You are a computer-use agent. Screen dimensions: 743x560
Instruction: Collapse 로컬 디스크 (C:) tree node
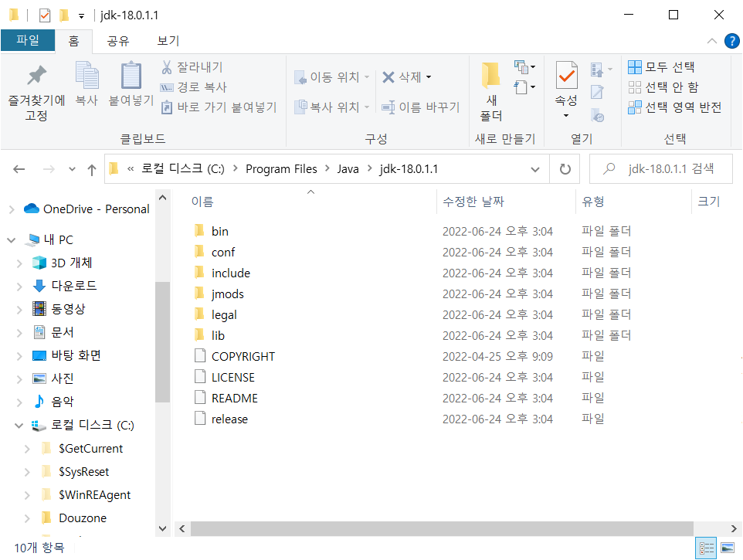tap(19, 426)
